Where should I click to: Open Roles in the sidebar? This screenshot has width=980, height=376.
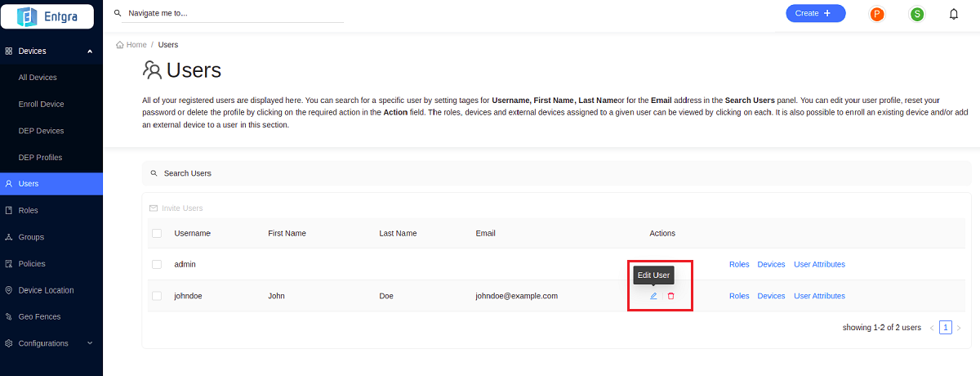pyautogui.click(x=29, y=211)
